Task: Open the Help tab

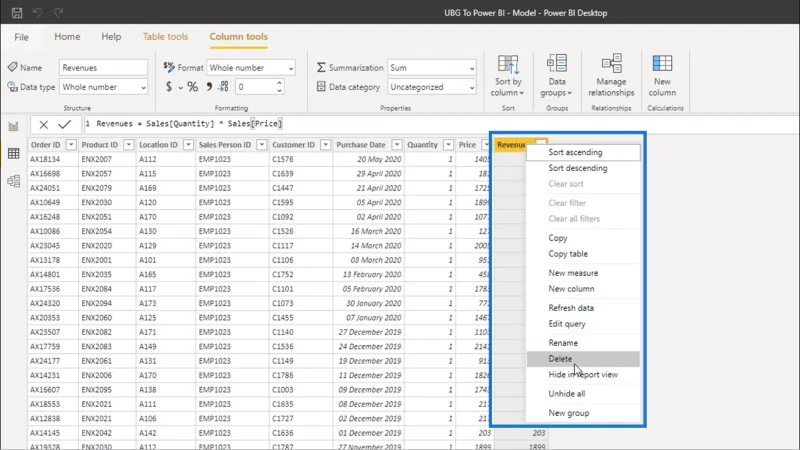Action: click(x=111, y=37)
